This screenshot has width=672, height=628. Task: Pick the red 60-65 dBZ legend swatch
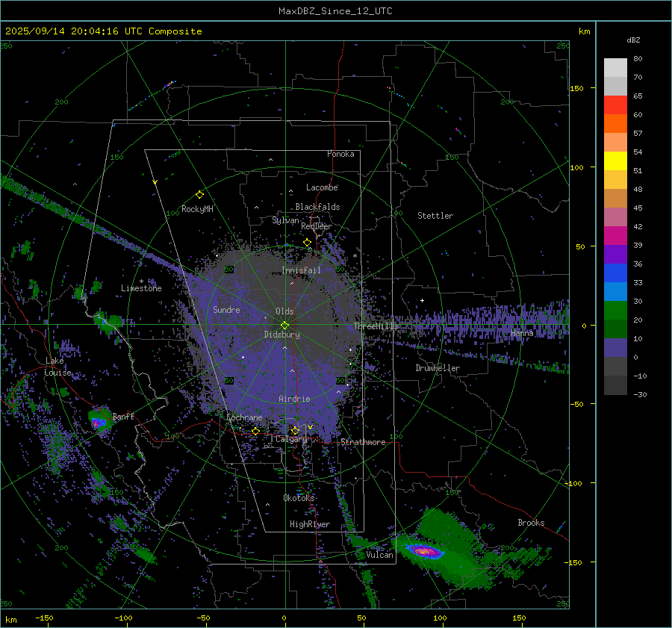(x=615, y=105)
